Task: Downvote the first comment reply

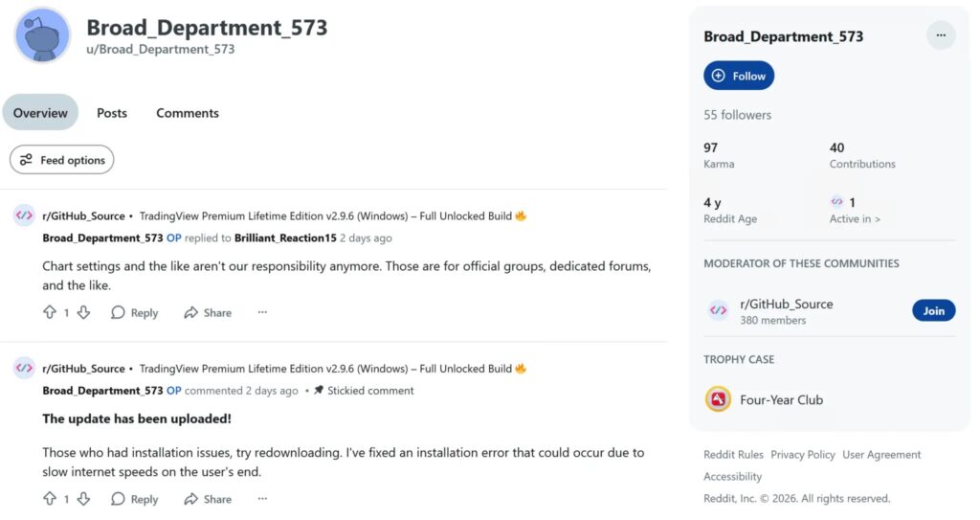Action: coord(83,312)
